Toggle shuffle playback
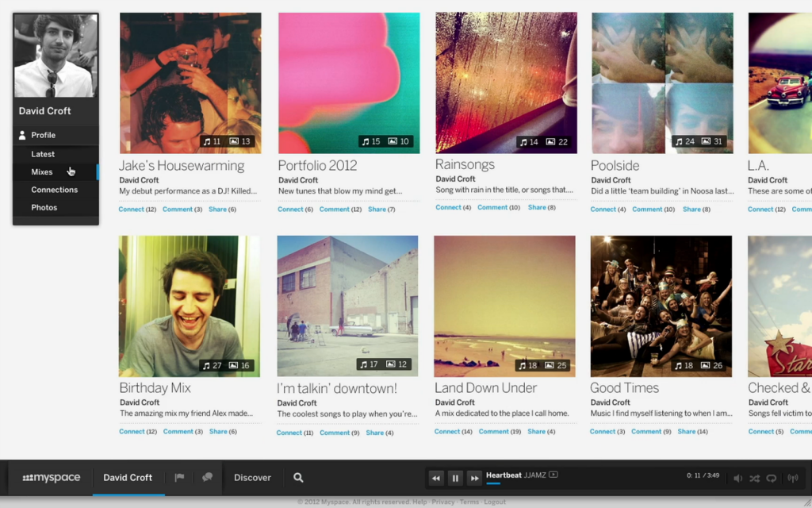 pos(755,479)
